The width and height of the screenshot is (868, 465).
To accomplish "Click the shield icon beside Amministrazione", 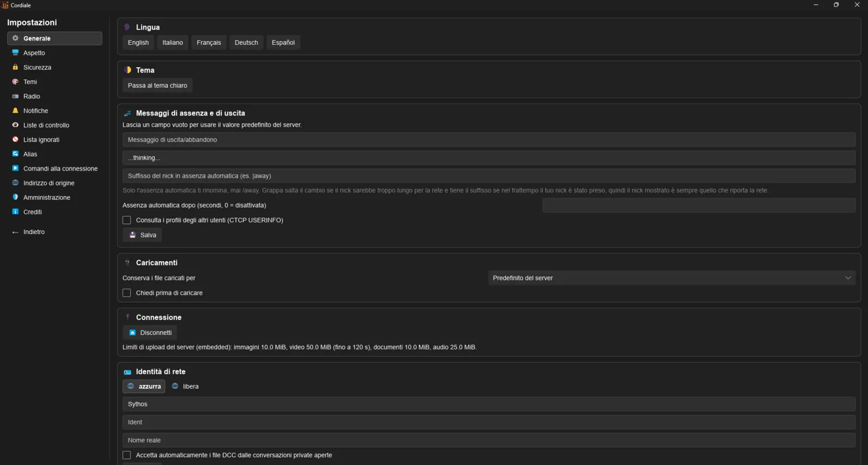I will (x=15, y=197).
